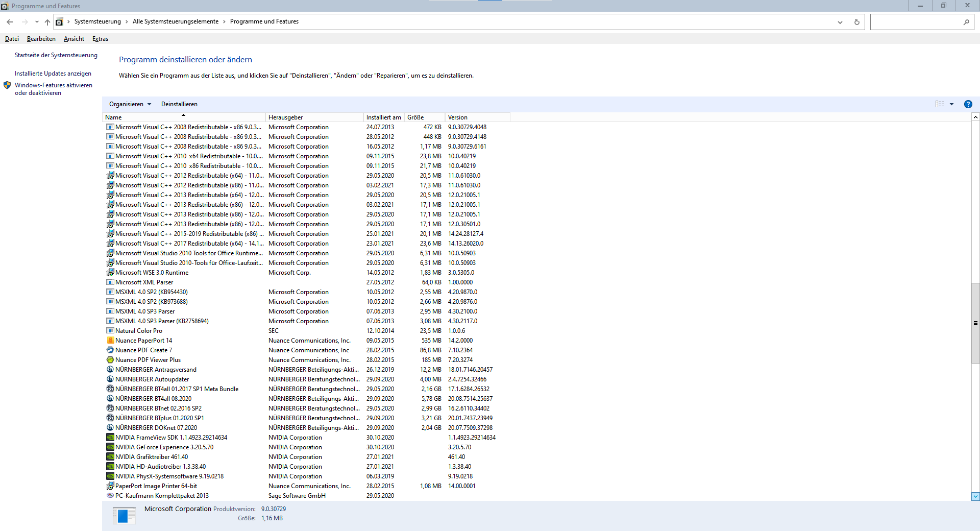Screen dimensions: 980x531
Task: Select NÜRNBERGER BTplus 01.2020 SP1 entry
Action: coord(307,418)
